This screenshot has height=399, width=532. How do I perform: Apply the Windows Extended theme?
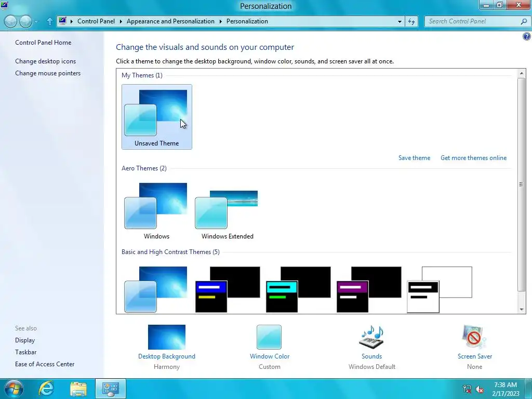tap(227, 210)
